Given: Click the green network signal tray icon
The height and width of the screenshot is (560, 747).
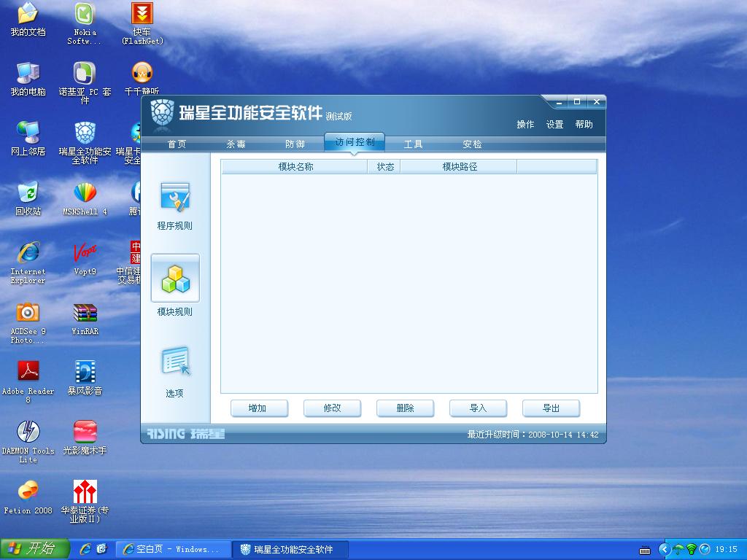Looking at the screenshot, I should pyautogui.click(x=692, y=550).
